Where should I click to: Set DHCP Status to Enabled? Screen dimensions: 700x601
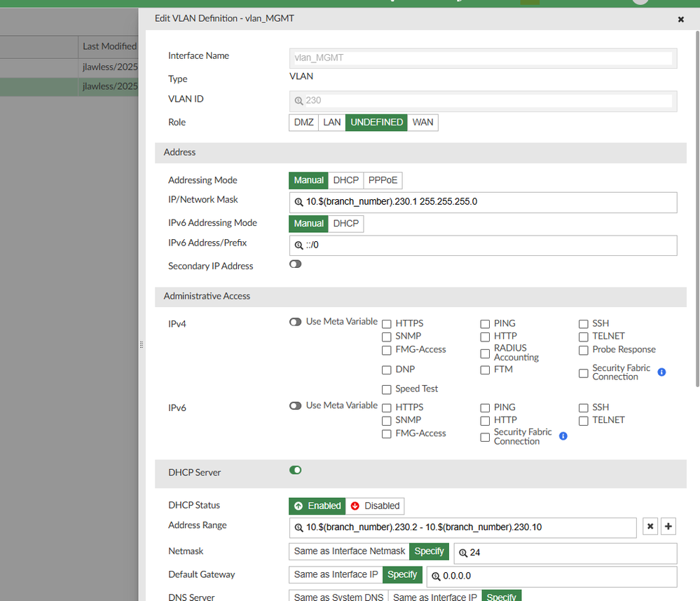tap(317, 506)
